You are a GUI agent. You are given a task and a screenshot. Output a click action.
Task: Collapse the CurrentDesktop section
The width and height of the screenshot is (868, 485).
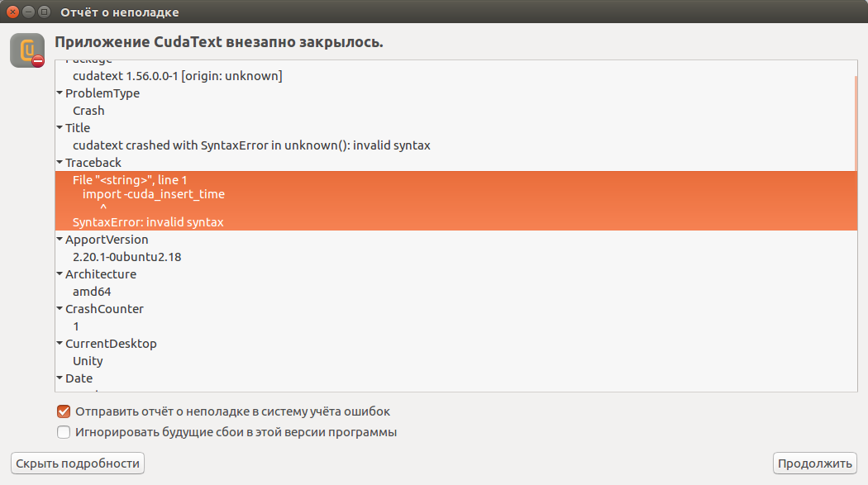pyautogui.click(x=60, y=344)
